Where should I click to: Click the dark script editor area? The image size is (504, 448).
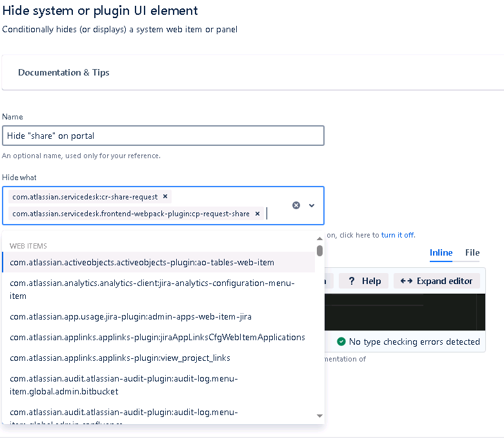click(x=405, y=312)
